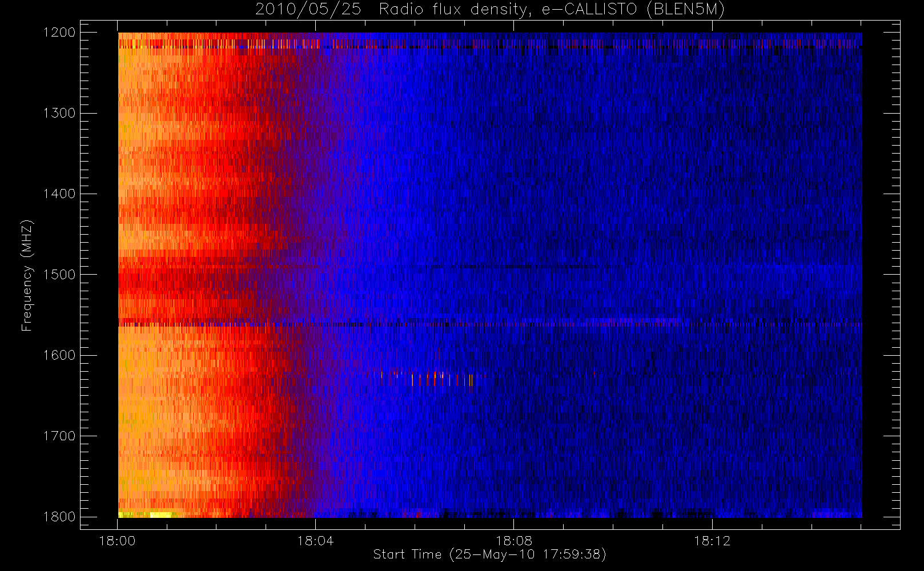
Task: Click the 18:12 time tick label
Action: 712,541
